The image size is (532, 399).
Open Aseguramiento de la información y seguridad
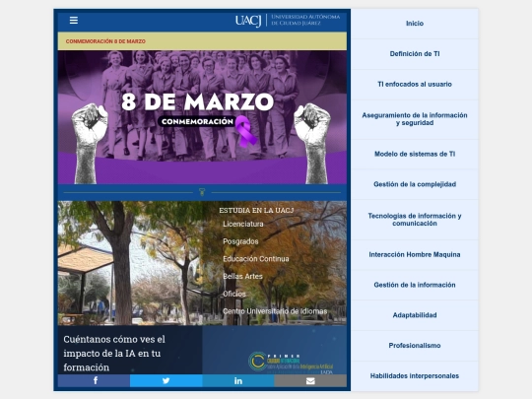[415, 119]
